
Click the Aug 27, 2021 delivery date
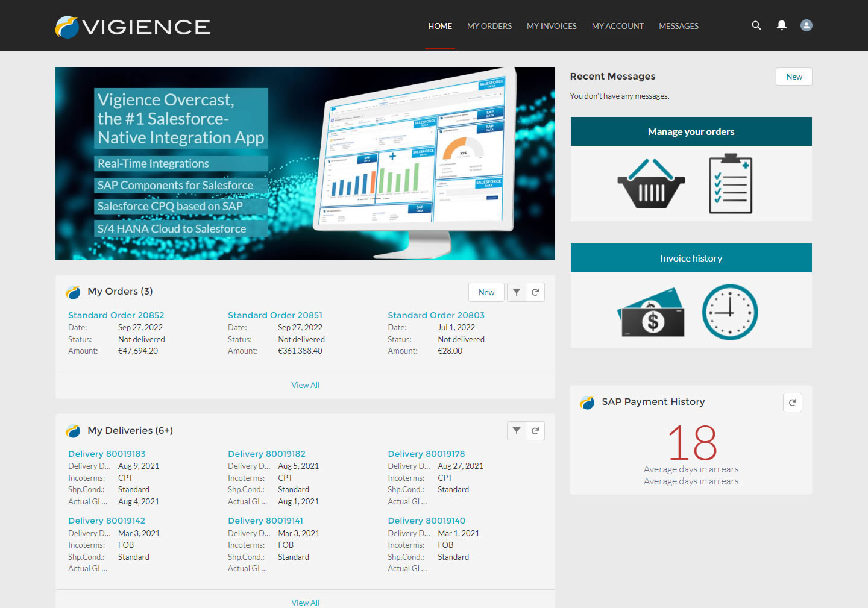point(461,466)
